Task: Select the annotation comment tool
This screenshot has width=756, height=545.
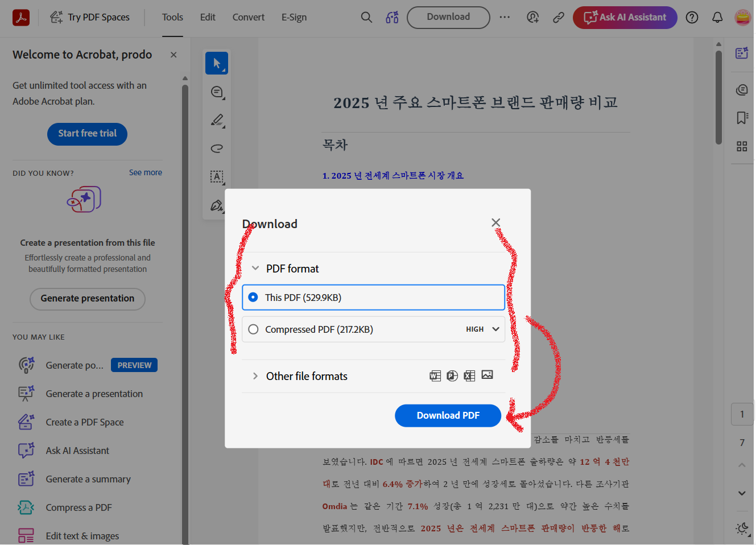Action: (x=217, y=92)
